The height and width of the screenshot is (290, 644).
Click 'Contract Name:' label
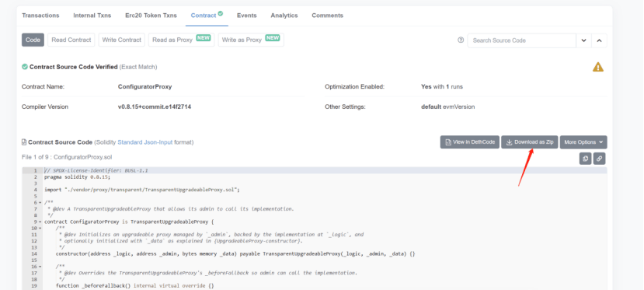(x=44, y=86)
